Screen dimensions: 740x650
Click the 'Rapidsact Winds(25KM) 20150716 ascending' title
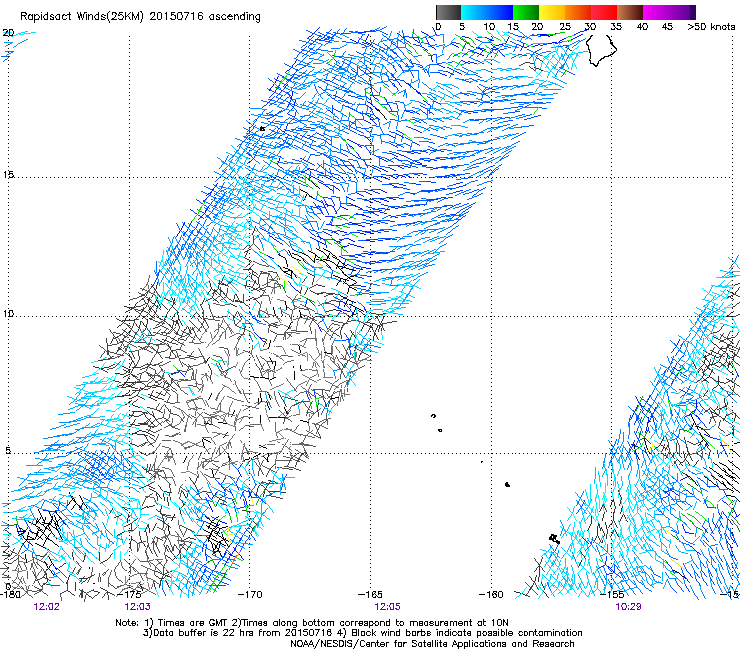click(x=140, y=17)
